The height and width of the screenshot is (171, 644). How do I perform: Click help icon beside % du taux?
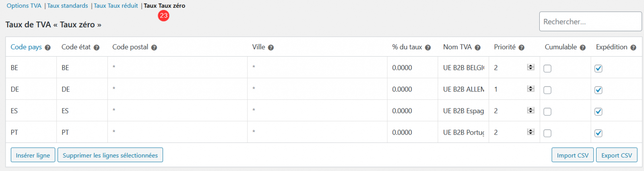(428, 48)
